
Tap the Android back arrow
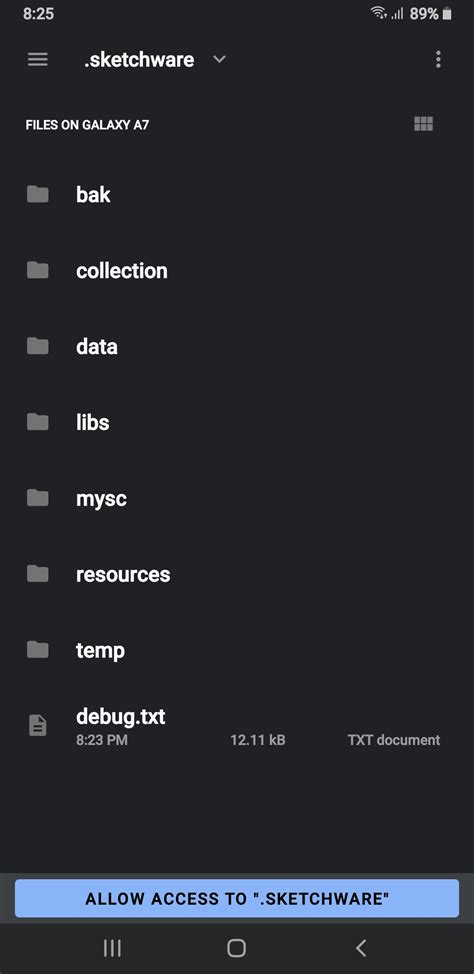pos(361,948)
